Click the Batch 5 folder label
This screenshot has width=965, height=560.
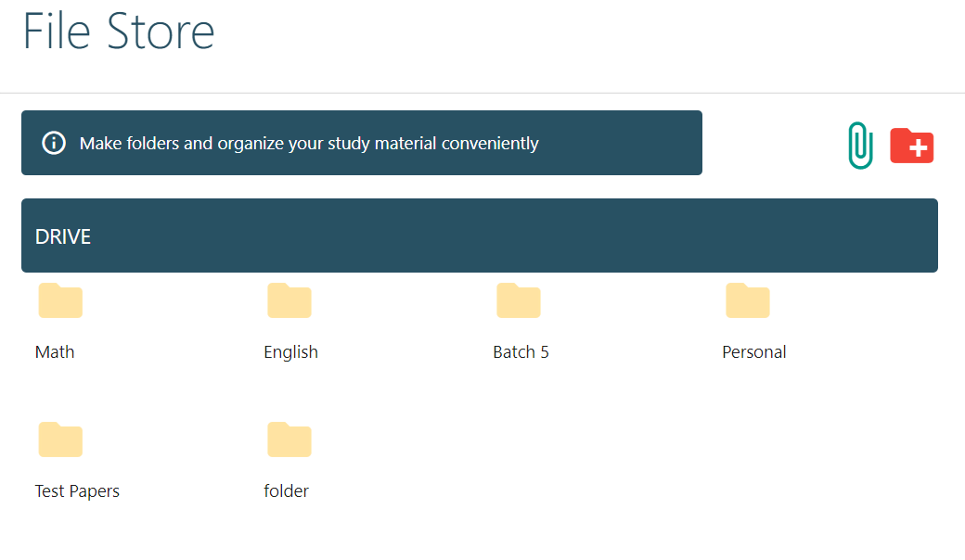(521, 351)
